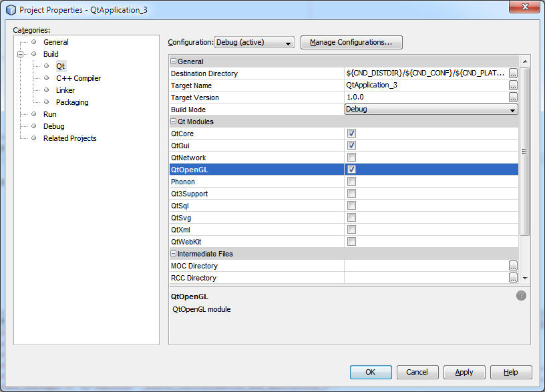This screenshot has height=392, width=545.
Task: Click the Cancel button
Action: pyautogui.click(x=417, y=372)
